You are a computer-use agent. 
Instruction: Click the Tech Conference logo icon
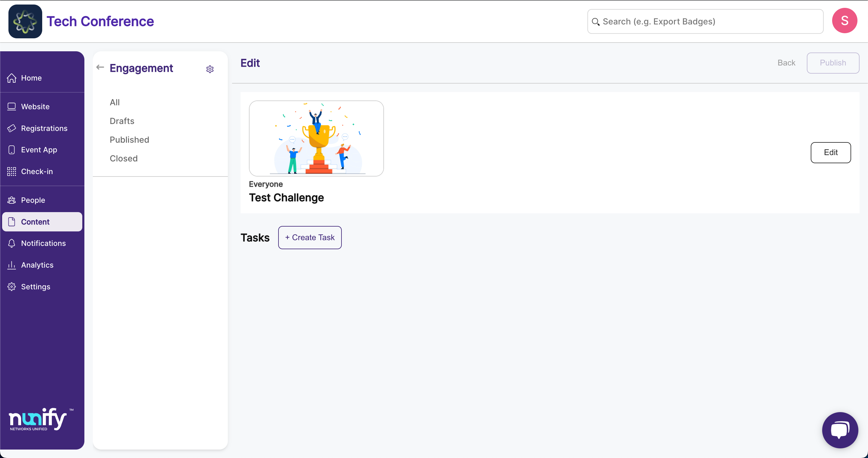25,21
